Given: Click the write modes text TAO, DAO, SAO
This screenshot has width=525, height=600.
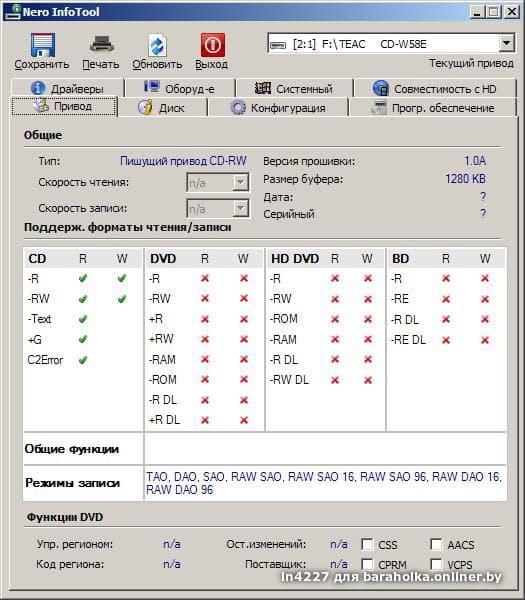Looking at the screenshot, I should point(324,483).
